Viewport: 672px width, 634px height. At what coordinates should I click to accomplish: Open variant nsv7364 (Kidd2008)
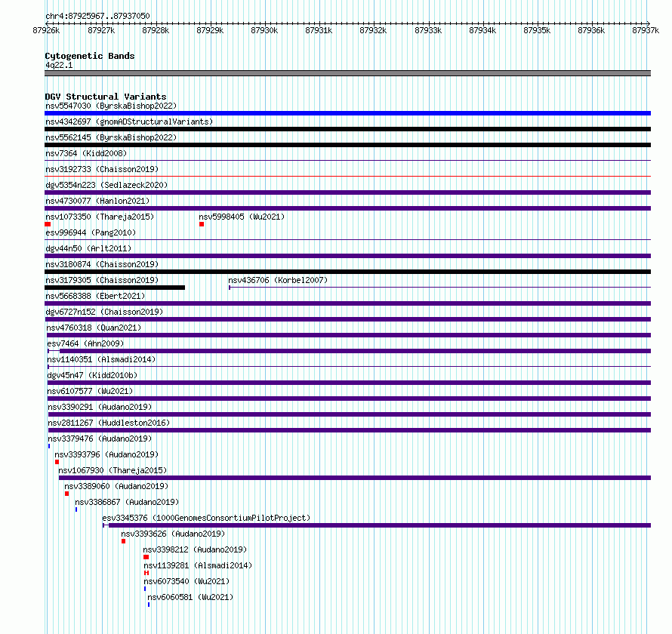(86, 153)
